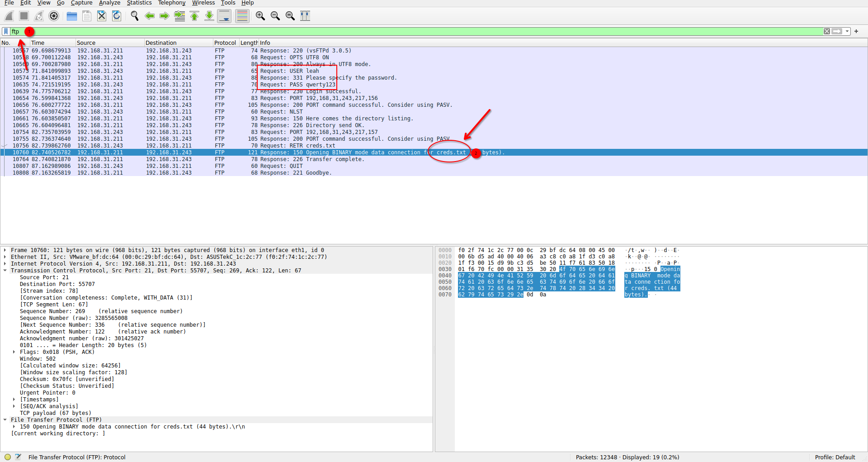
Task: Go to the first packet
Action: pyautogui.click(x=194, y=16)
